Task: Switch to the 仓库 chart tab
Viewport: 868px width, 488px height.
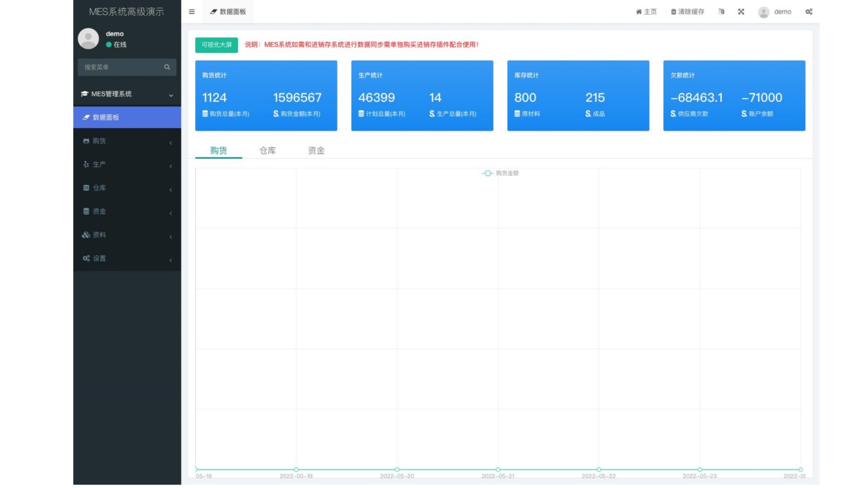Action: tap(267, 150)
